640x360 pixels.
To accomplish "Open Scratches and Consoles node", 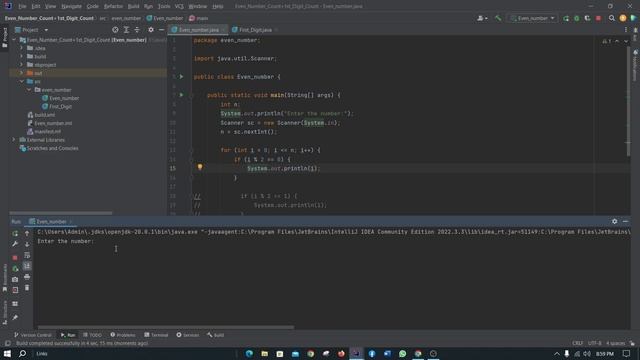I will (49, 148).
